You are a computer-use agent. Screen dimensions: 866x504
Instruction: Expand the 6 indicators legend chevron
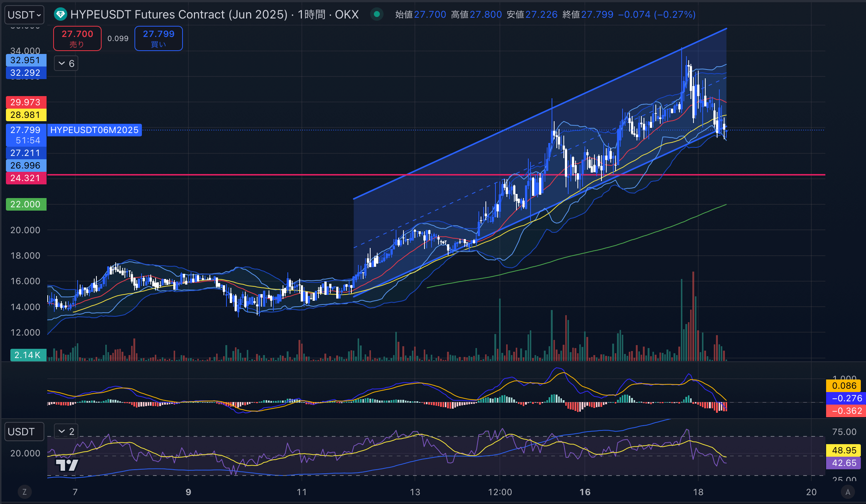pyautogui.click(x=66, y=64)
